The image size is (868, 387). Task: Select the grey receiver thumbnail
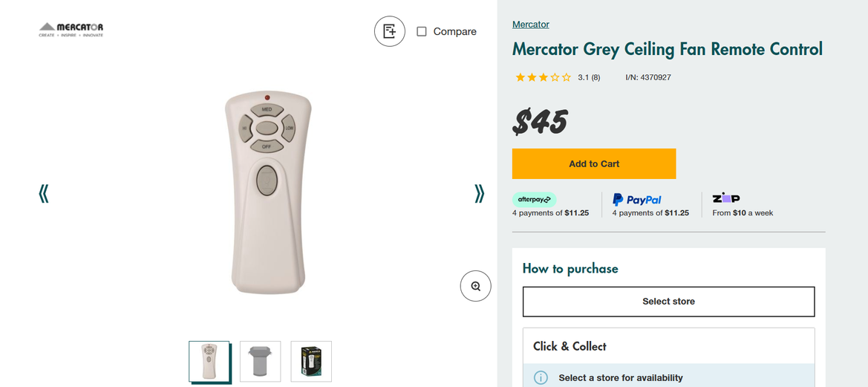tap(260, 361)
